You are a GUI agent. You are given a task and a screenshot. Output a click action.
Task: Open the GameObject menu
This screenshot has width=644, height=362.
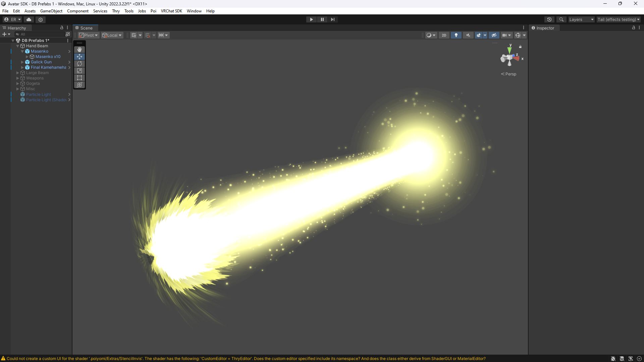click(x=51, y=11)
